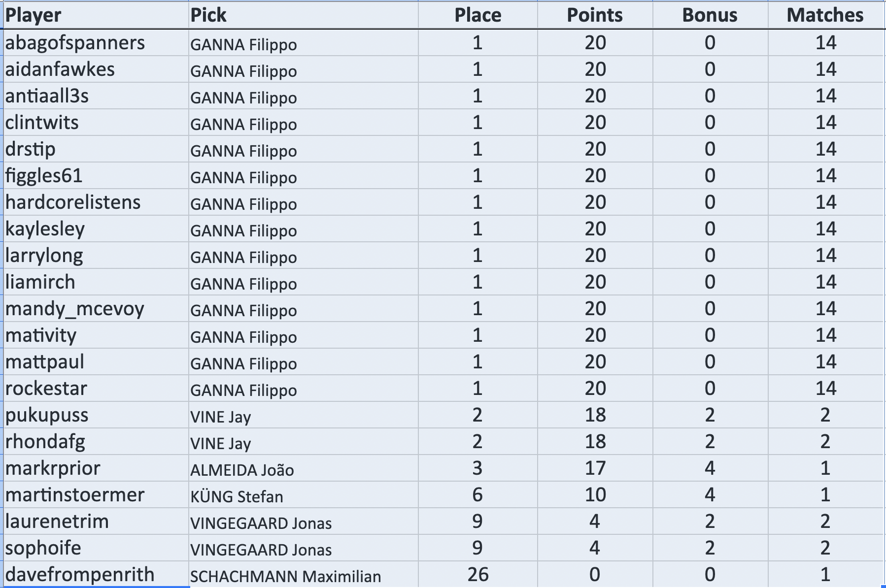
Task: Click the davefrompenrith player cell
Action: pos(80,575)
